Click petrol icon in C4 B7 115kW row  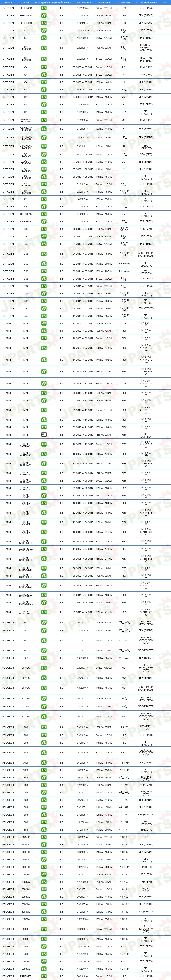point(44,112)
